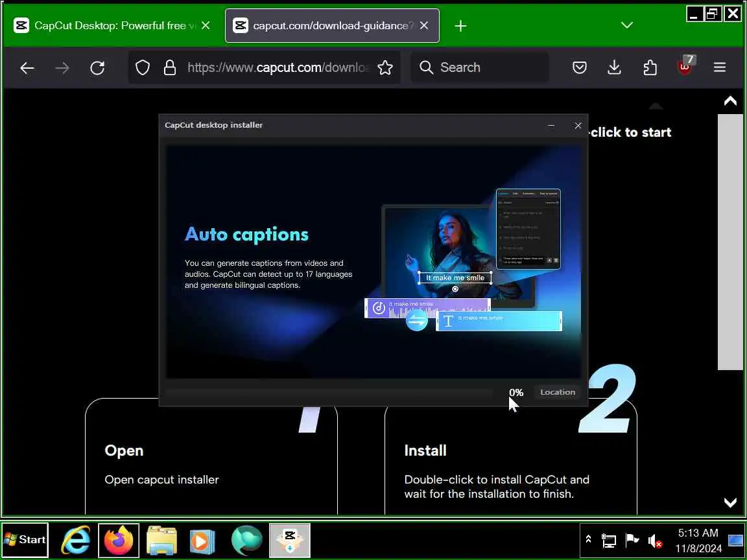Click the Firefox taskbar icon
Image resolution: width=747 pixels, height=560 pixels.
point(119,540)
